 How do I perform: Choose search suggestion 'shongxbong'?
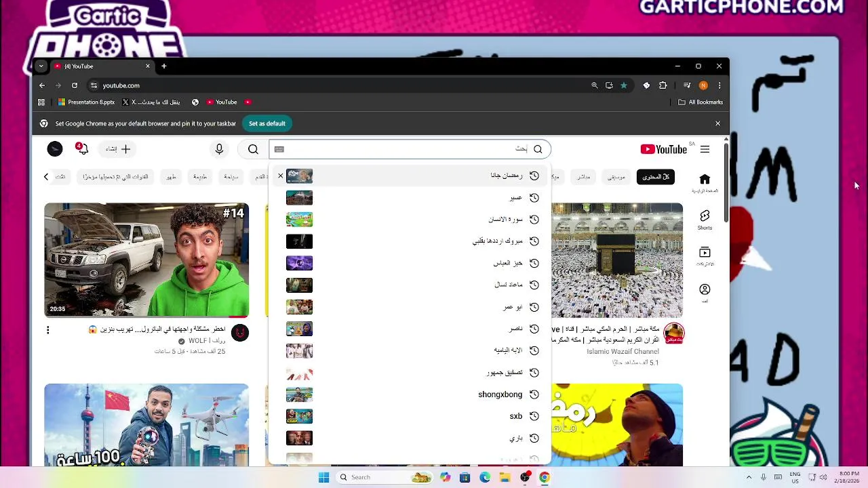(x=410, y=394)
